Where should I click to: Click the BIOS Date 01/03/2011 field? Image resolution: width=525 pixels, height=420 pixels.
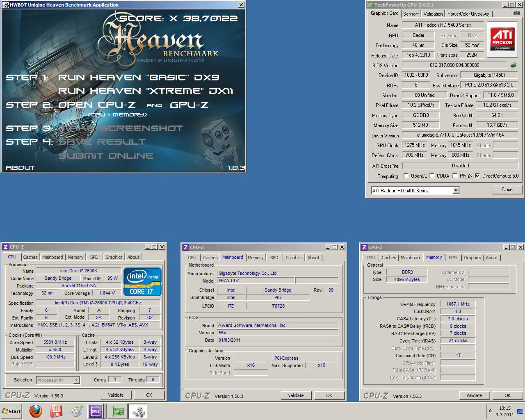point(278,340)
